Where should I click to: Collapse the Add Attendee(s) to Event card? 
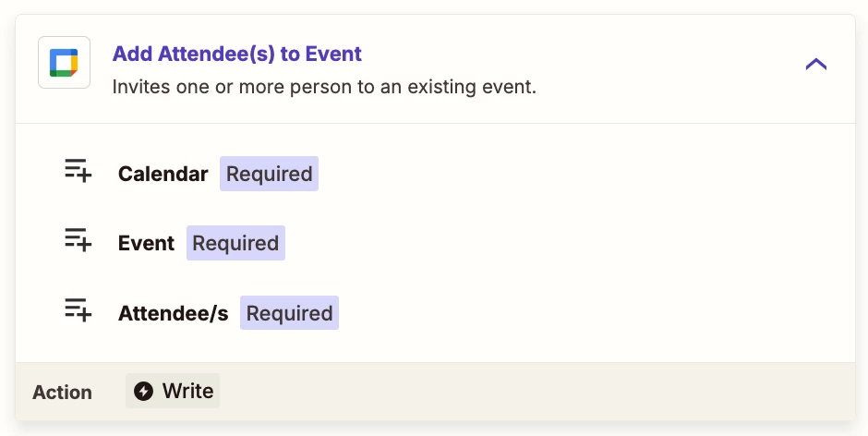(x=816, y=65)
